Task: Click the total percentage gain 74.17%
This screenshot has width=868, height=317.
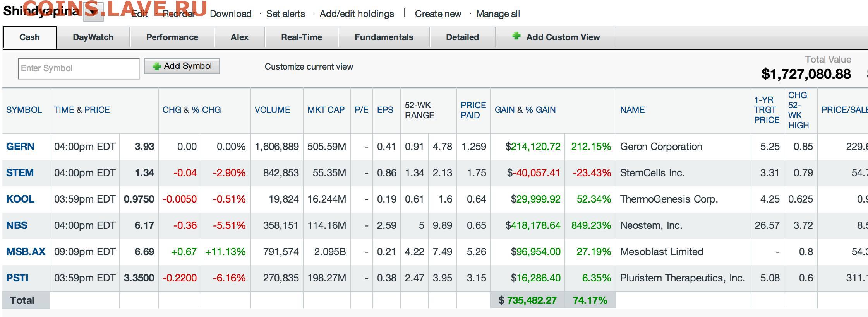Action: [590, 300]
